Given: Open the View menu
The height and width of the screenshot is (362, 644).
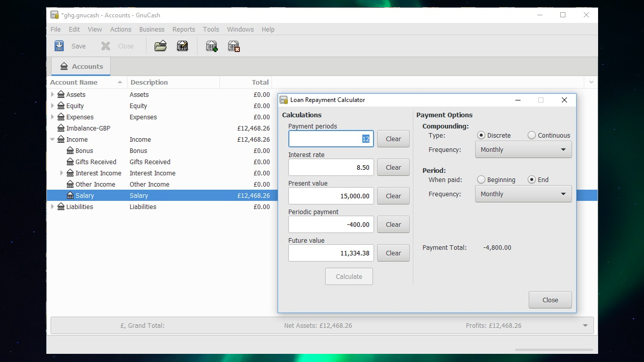Looking at the screenshot, I should (95, 29).
